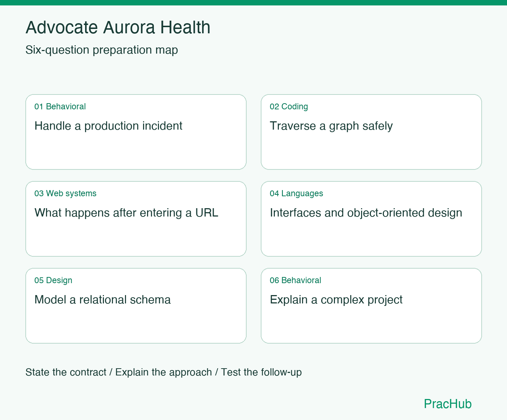The image size is (507, 420).
Task: Select Model a relational schema text
Action: 102,300
